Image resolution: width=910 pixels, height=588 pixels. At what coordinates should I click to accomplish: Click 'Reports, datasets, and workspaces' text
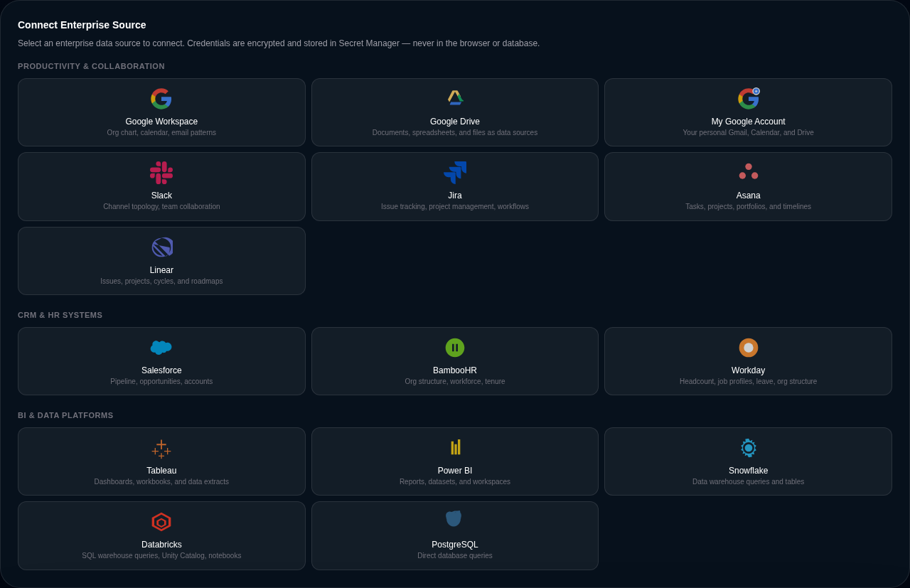click(455, 482)
